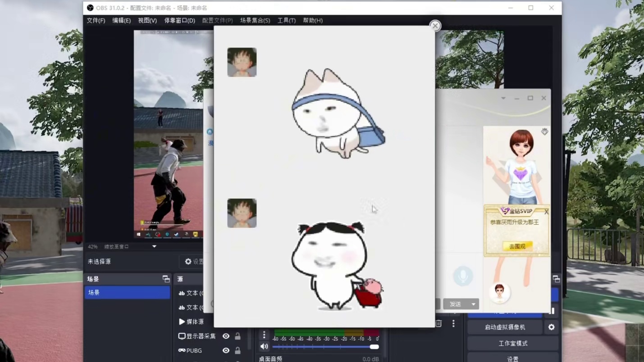This screenshot has width=644, height=362.
Task: Click the virtual camera settings gear
Action: pyautogui.click(x=551, y=327)
